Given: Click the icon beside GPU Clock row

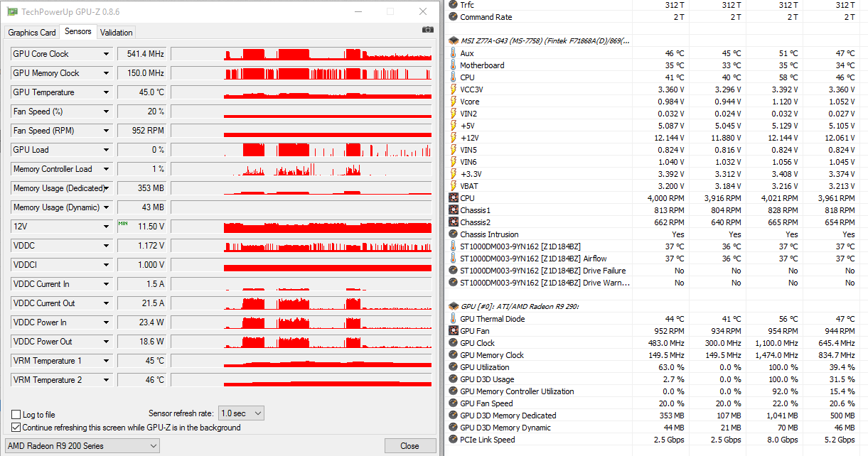Looking at the screenshot, I should coord(454,343).
